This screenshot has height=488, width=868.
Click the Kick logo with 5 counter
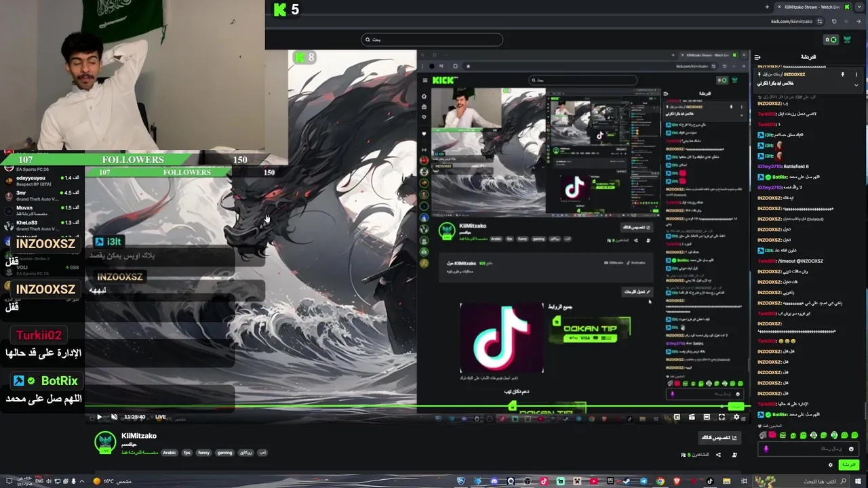click(x=286, y=9)
